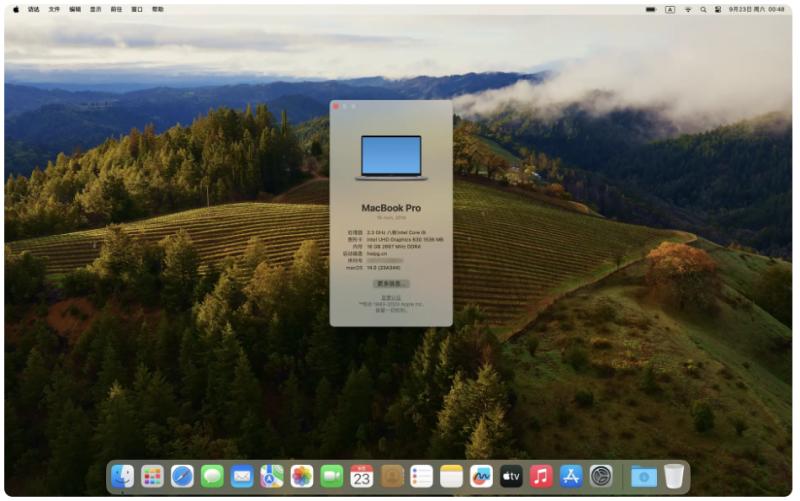Open the Trash in the Dock

(674, 477)
